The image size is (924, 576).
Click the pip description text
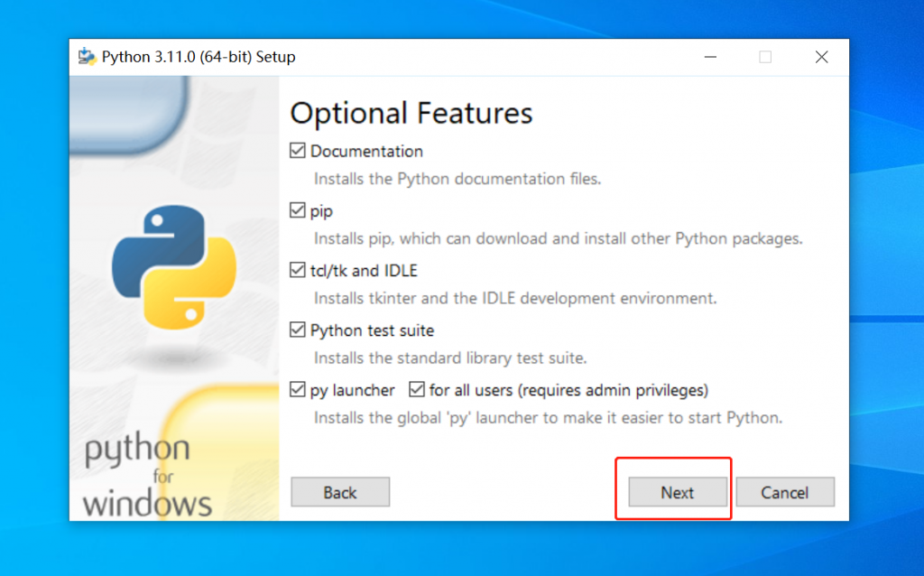pyautogui.click(x=558, y=239)
